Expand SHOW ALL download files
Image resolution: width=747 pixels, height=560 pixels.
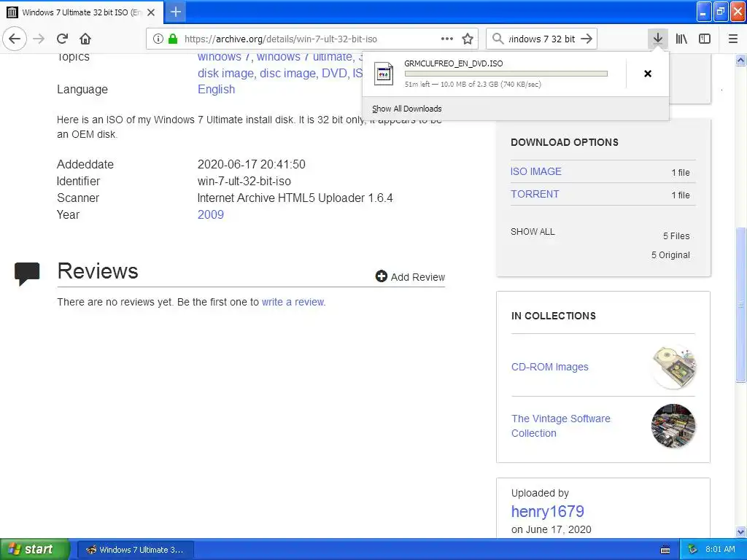pyautogui.click(x=533, y=232)
